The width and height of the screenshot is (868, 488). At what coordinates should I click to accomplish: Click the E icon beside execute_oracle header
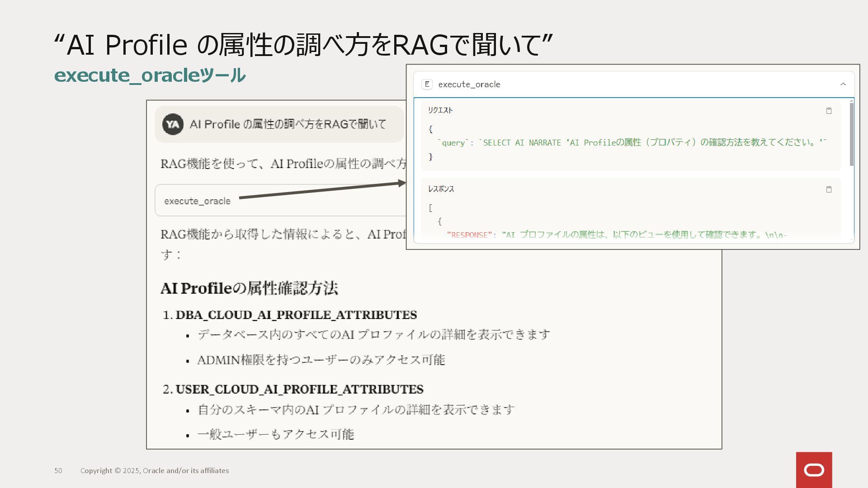point(427,84)
